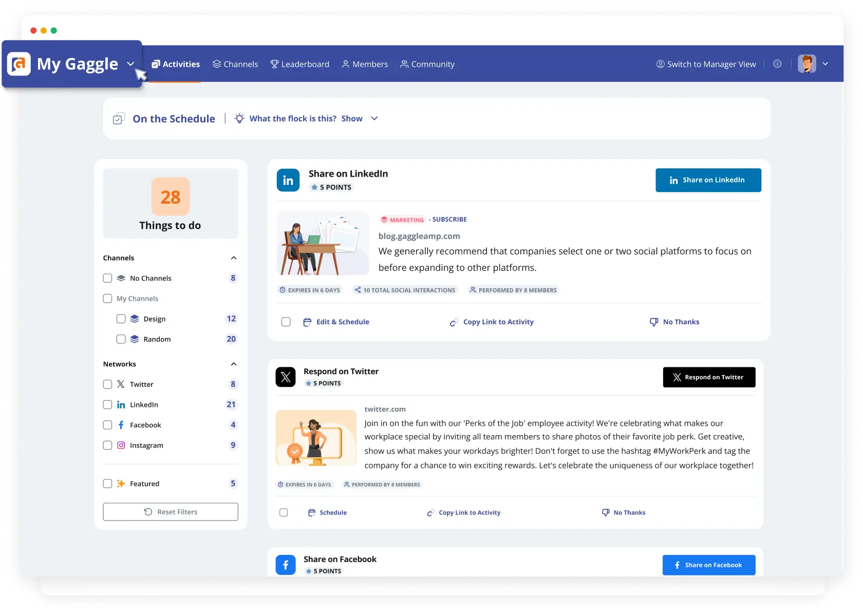Viewport: 863px width, 616px height.
Task: Click the twitter.com source text
Action: coord(385,409)
